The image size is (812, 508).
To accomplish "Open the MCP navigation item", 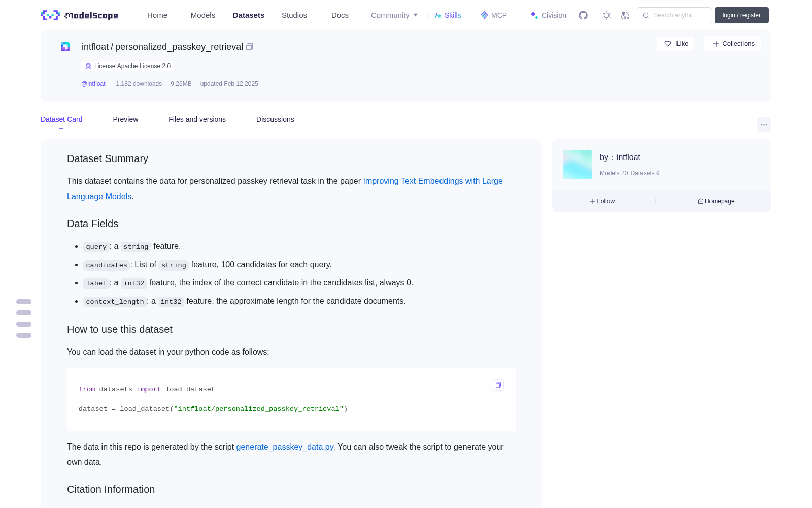I will [494, 15].
